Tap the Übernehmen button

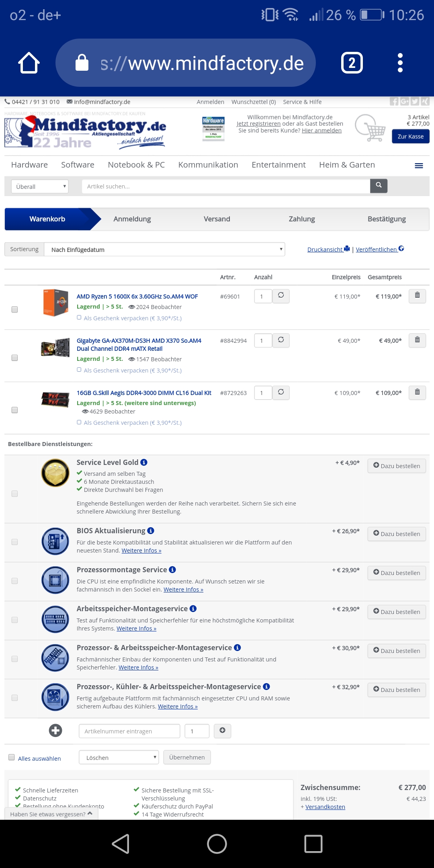(x=187, y=757)
